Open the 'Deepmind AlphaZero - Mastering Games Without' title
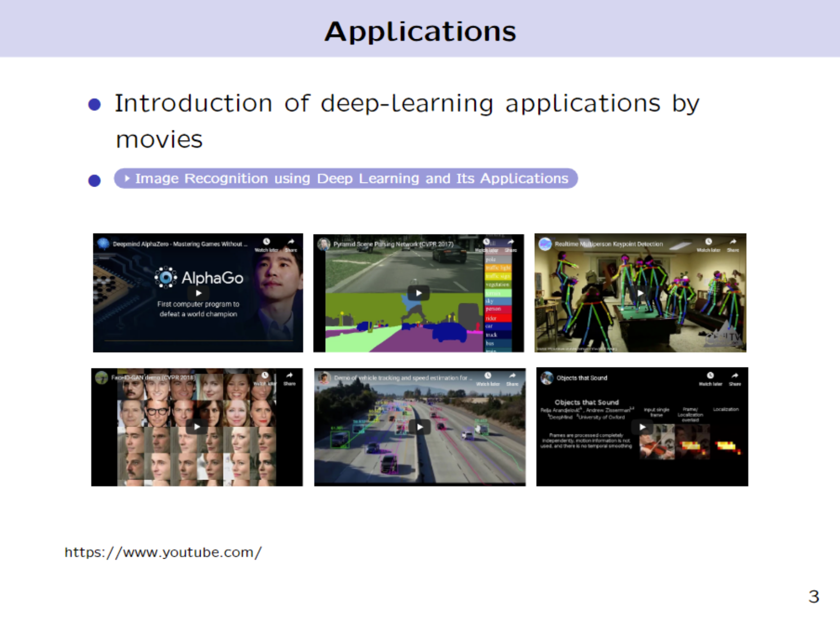This screenshot has width=840, height=629. 180,244
